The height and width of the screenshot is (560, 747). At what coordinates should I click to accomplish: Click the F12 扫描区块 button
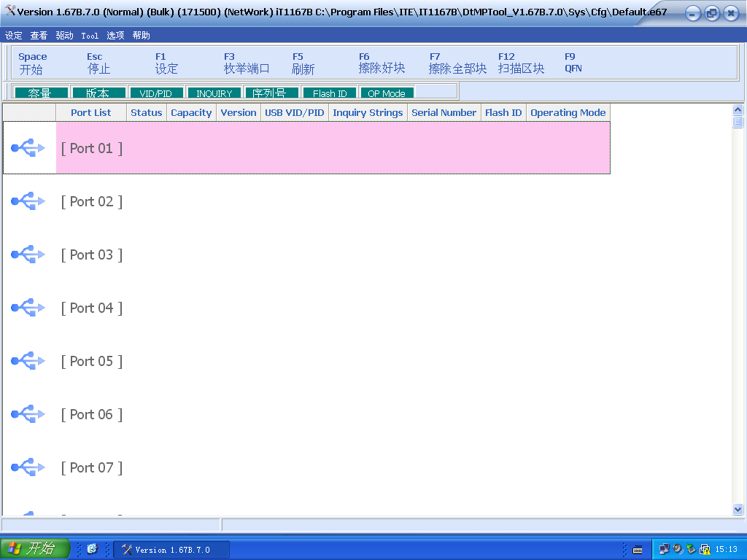pos(521,63)
